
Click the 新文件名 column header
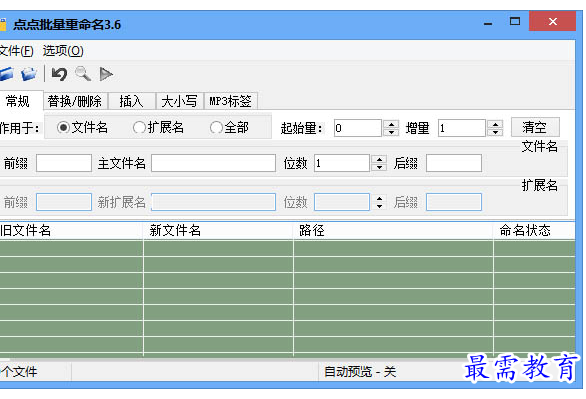click(218, 231)
